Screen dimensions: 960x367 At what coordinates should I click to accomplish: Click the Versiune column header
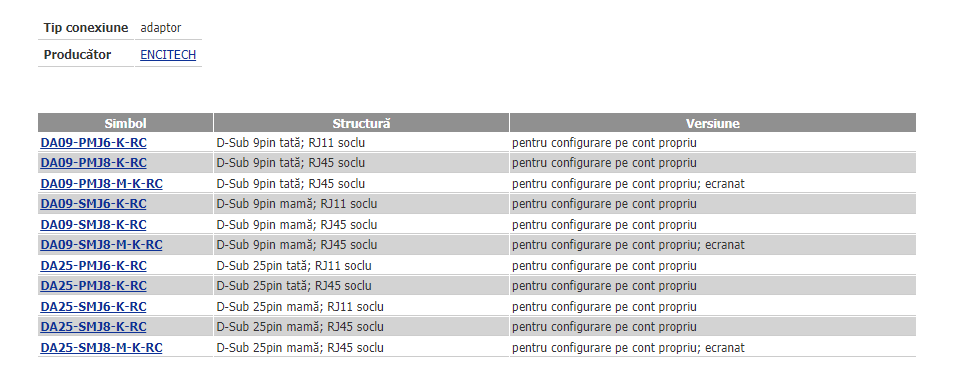coord(713,123)
